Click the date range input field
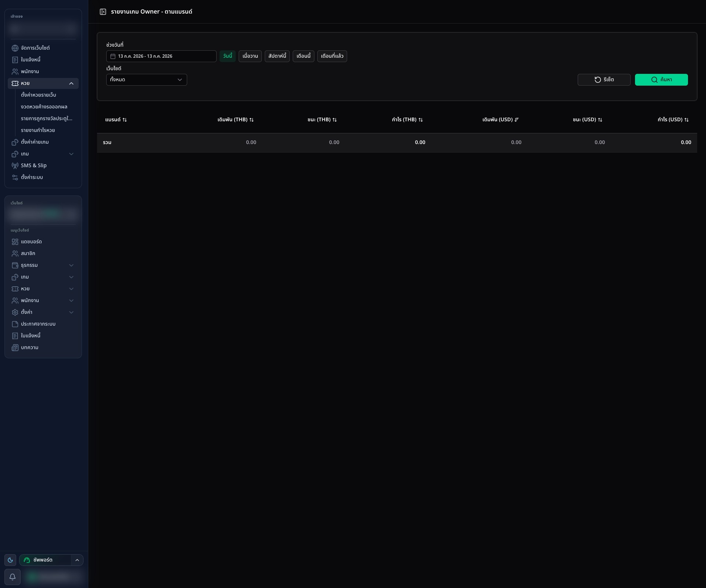 pyautogui.click(x=161, y=56)
